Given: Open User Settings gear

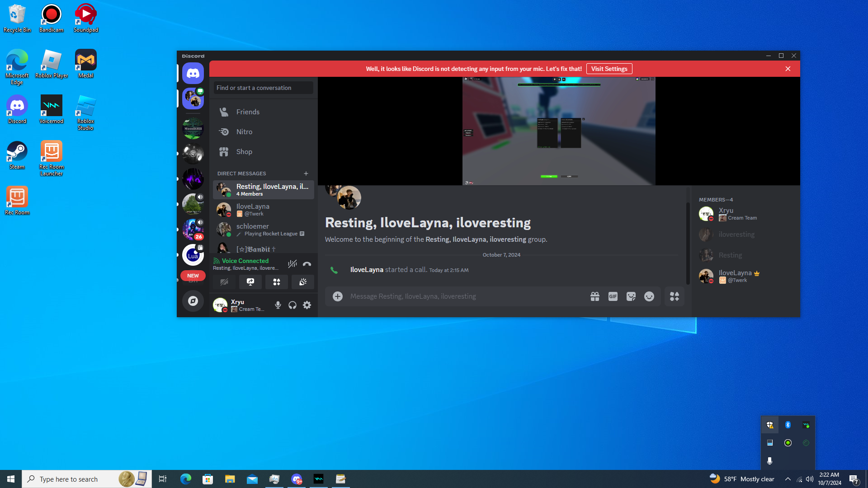Looking at the screenshot, I should tap(307, 305).
